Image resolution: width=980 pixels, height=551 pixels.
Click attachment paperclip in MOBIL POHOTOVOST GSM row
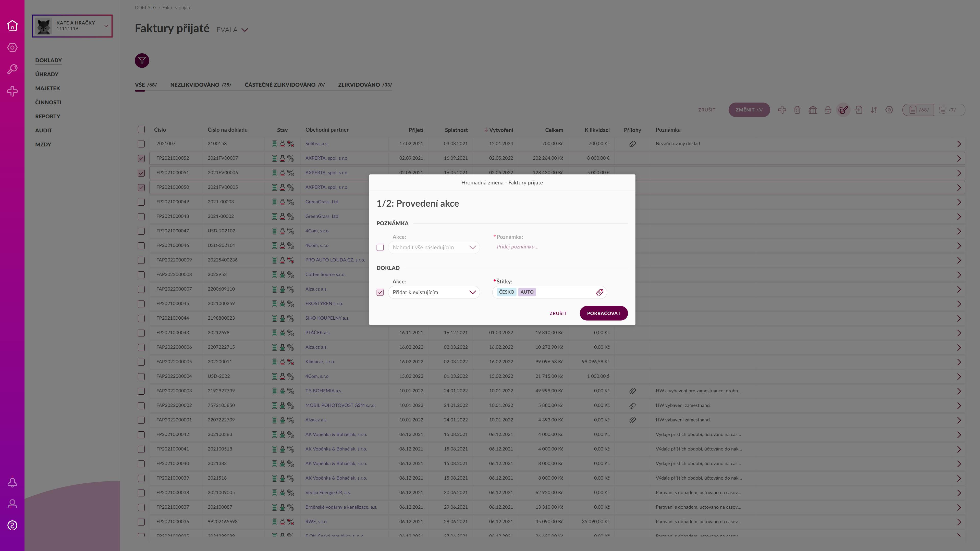[632, 406]
